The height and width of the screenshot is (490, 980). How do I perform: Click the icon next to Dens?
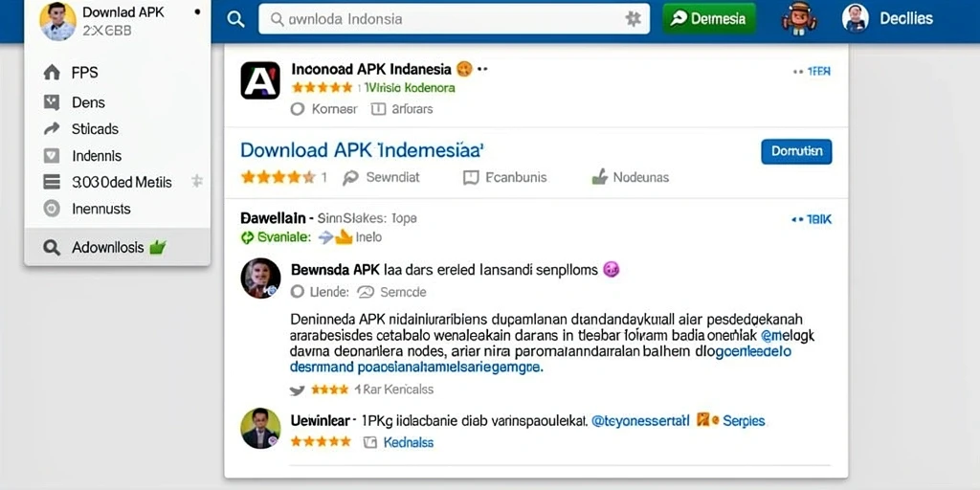click(x=52, y=102)
